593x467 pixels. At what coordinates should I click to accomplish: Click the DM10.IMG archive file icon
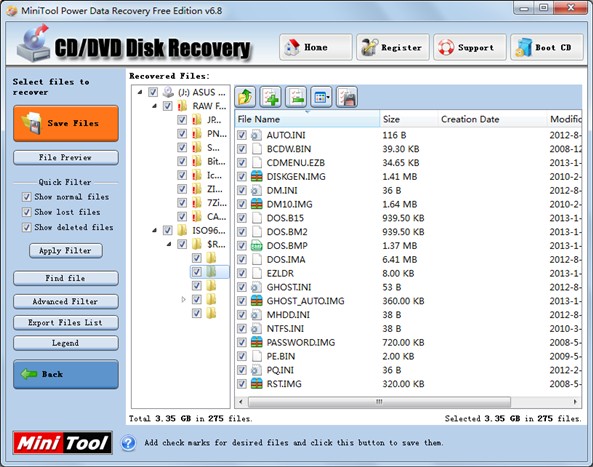click(256, 204)
